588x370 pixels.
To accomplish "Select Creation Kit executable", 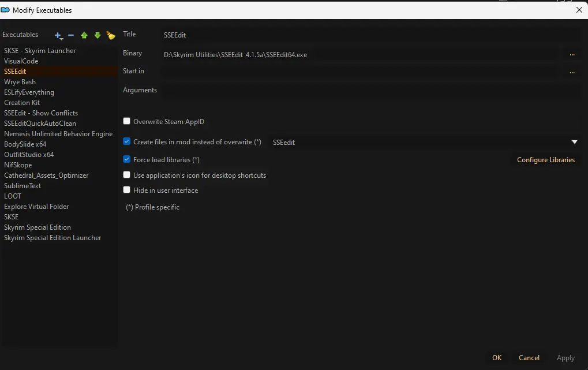I will pos(59,102).
